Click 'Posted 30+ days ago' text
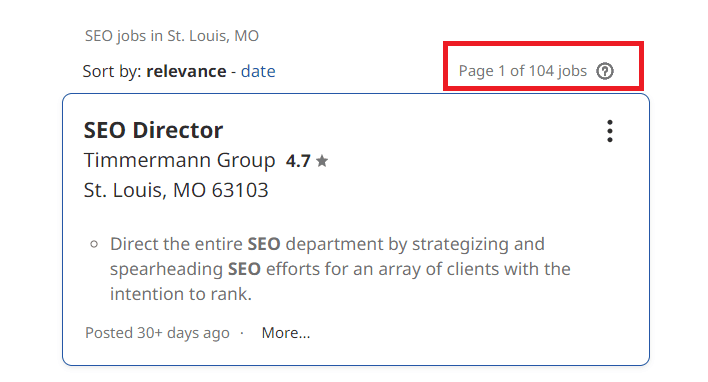 (x=157, y=333)
